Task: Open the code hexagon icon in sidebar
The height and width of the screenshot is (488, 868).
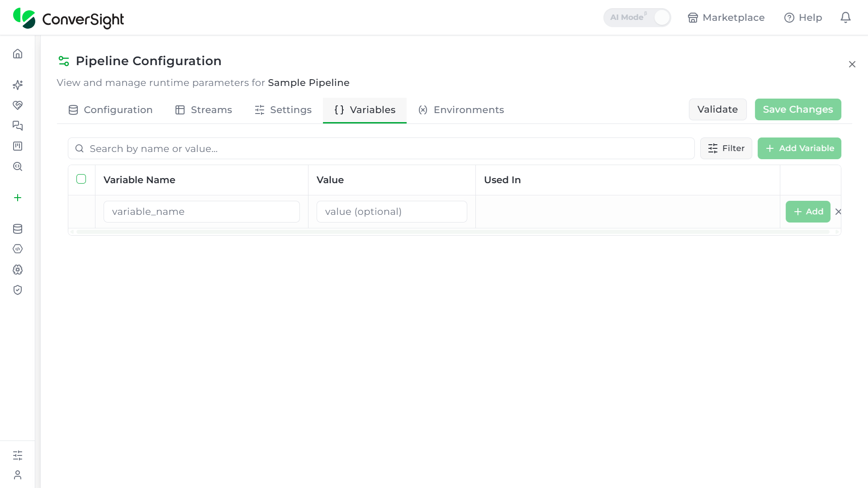Action: click(x=18, y=249)
